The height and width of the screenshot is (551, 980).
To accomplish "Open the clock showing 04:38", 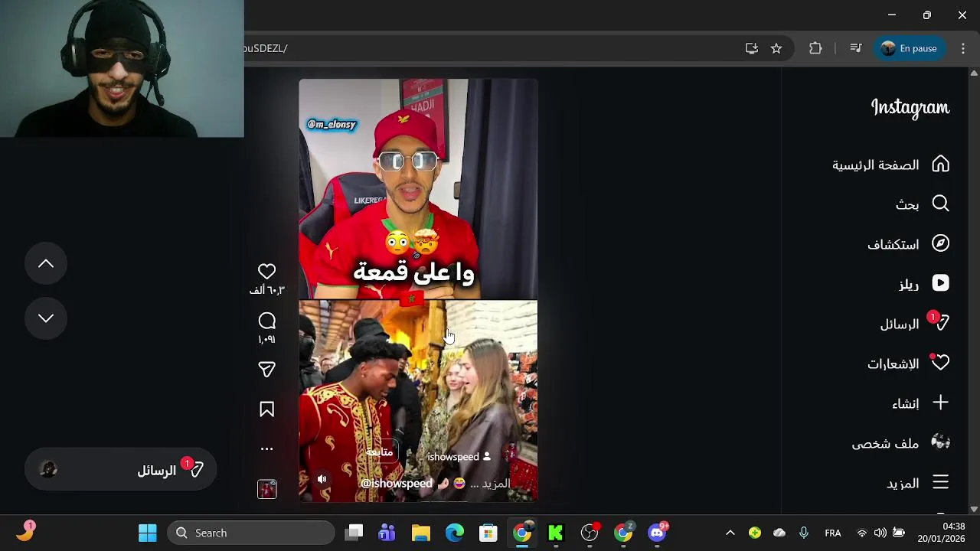I will (942, 533).
